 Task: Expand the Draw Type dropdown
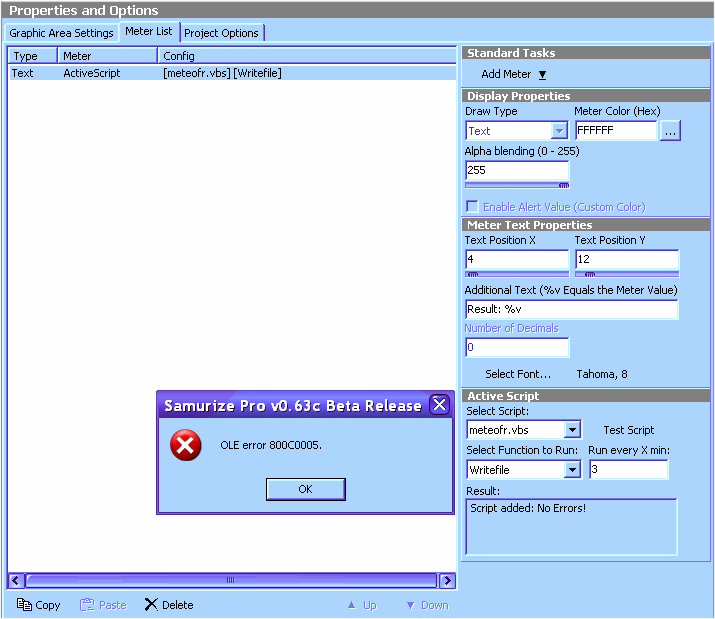pyautogui.click(x=559, y=131)
